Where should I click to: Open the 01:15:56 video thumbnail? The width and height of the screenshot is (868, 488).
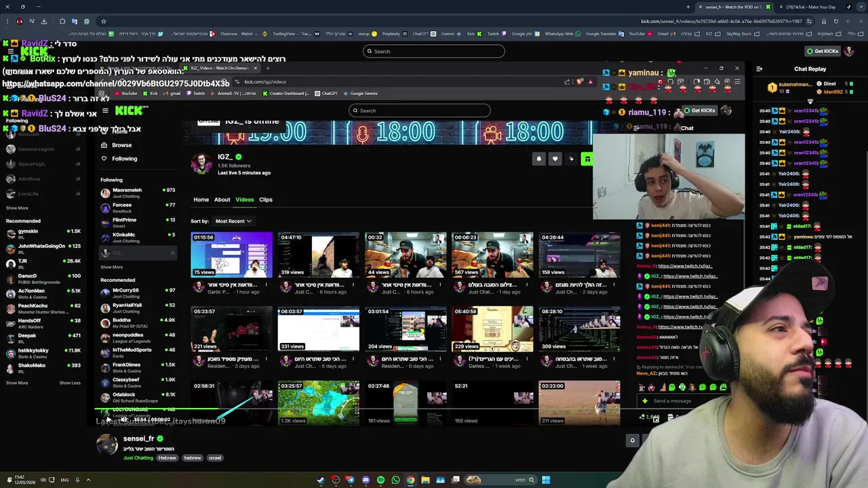(x=232, y=255)
